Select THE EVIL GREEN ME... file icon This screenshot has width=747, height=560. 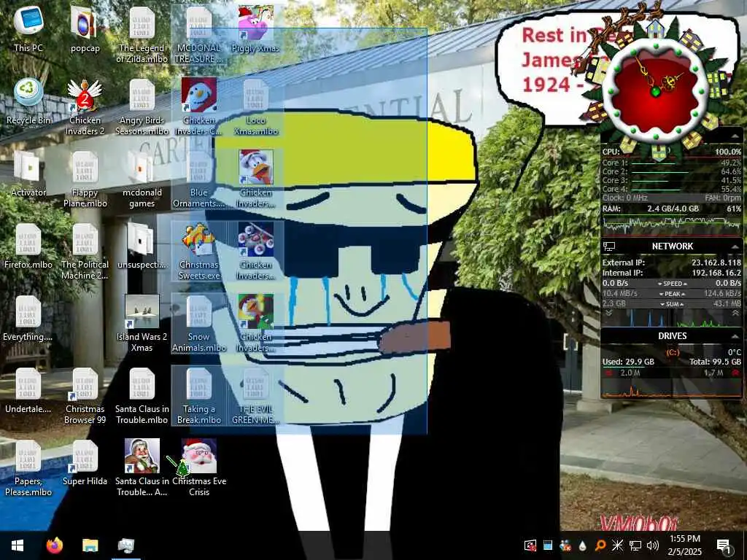pos(256,396)
